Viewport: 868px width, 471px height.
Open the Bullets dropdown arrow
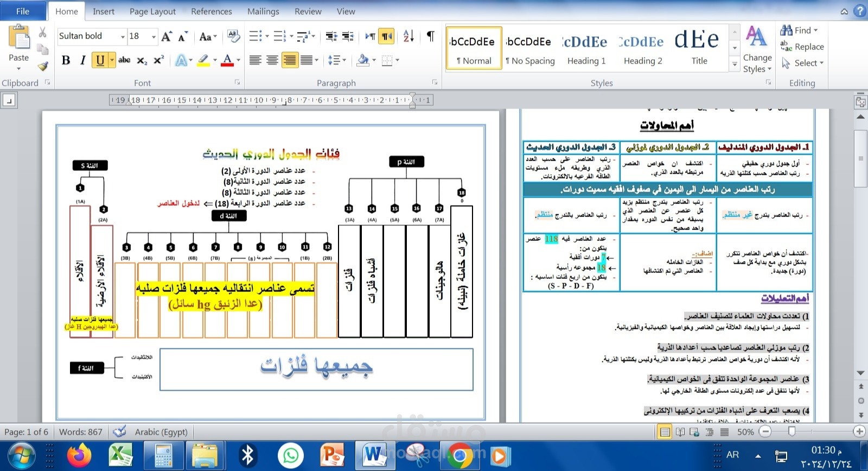[x=266, y=36]
